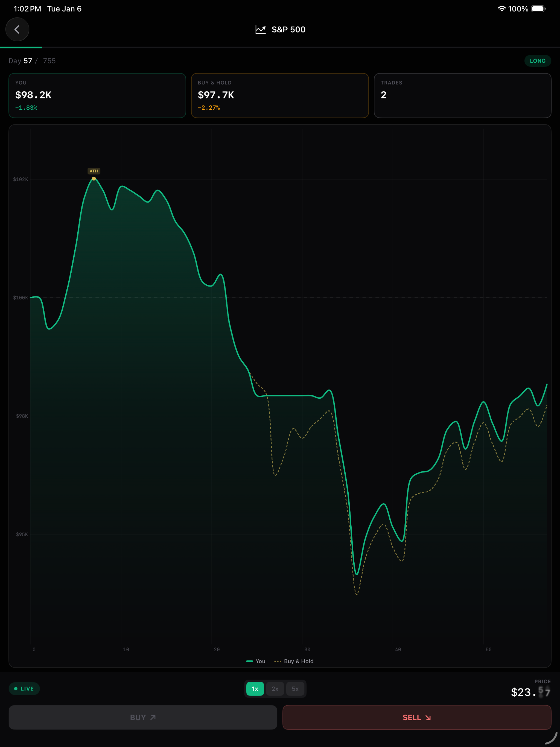Click the chart icon beside S&P 500
Image resolution: width=560 pixels, height=747 pixels.
point(260,30)
